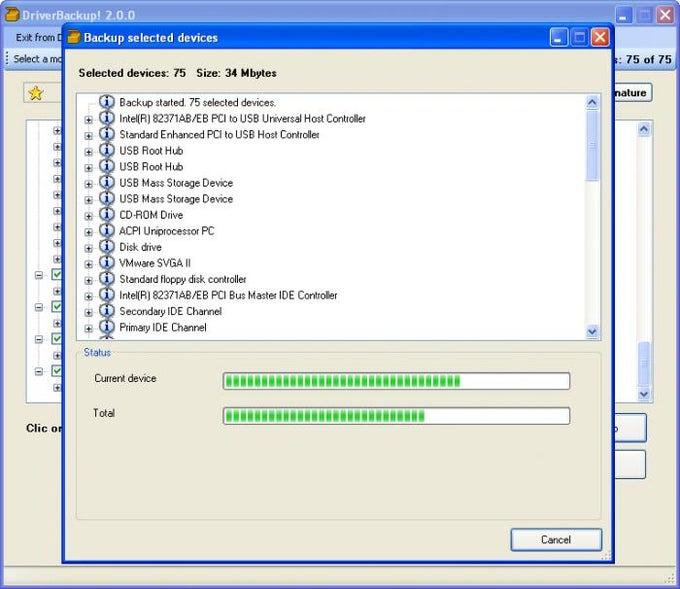Select 'Backup started. 75 selected devices.' line
680x589 pixels.
197,102
